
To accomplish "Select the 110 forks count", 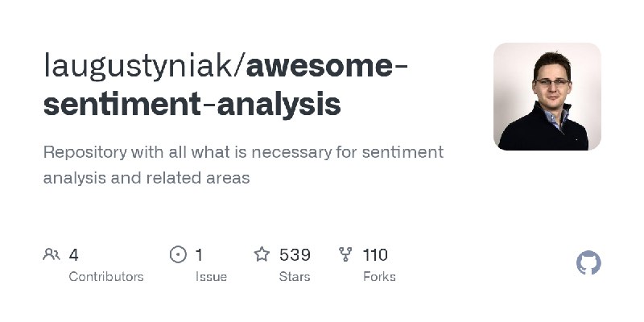I will (x=375, y=255).
